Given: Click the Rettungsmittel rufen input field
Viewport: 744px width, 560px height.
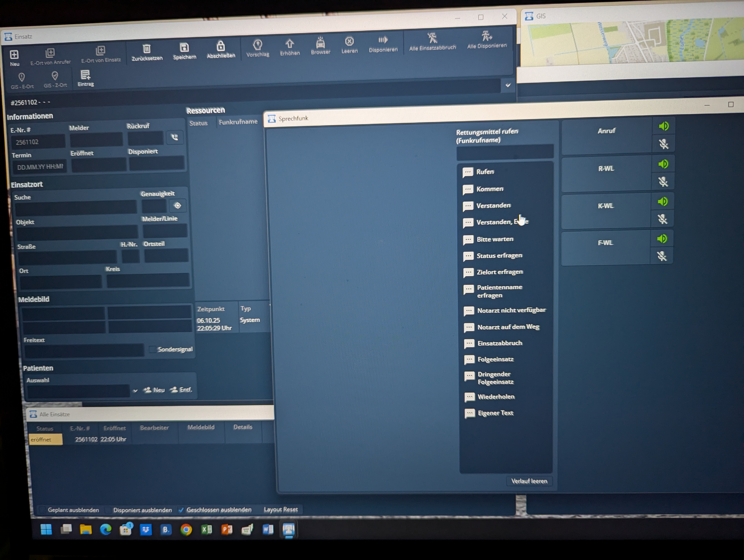Looking at the screenshot, I should point(505,152).
